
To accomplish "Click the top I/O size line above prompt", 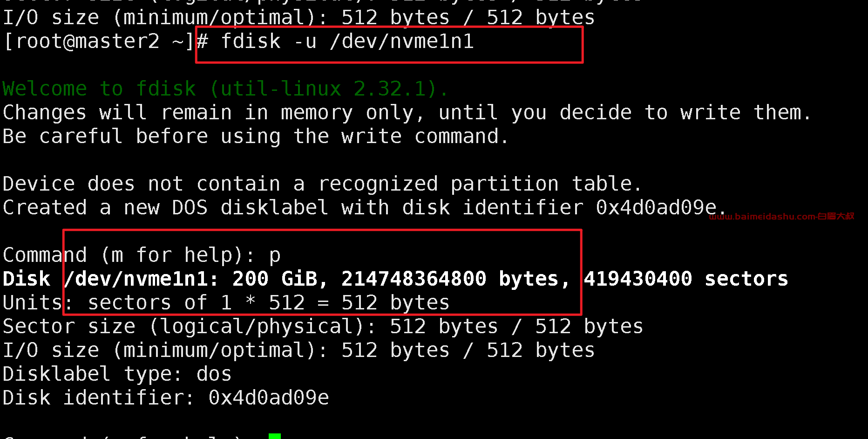I will [x=298, y=18].
